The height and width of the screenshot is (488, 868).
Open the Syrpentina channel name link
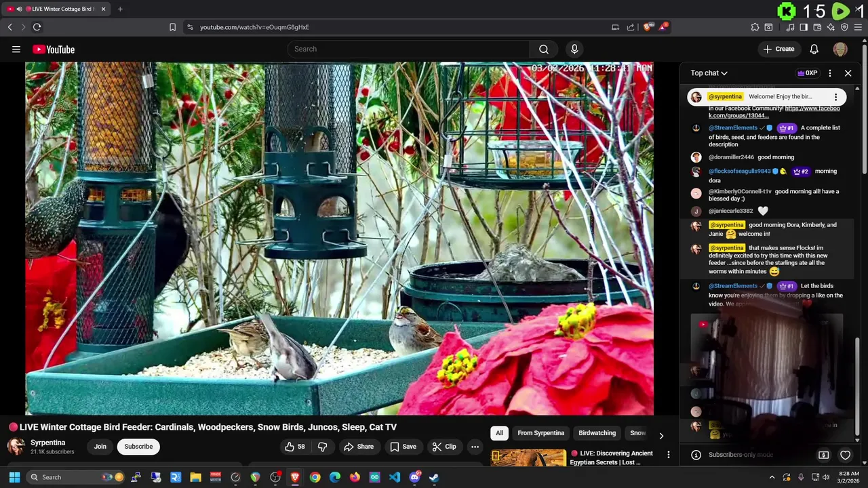point(47,443)
